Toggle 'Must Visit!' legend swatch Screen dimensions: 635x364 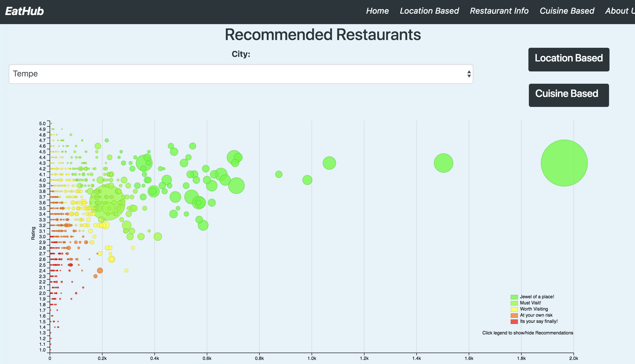pyautogui.click(x=514, y=303)
